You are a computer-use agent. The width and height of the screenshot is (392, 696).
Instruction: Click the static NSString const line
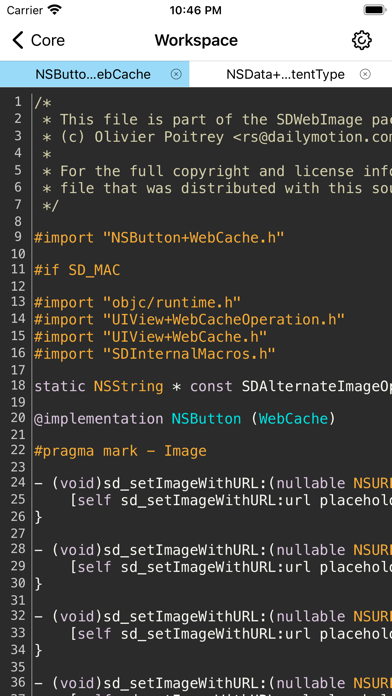(x=213, y=386)
